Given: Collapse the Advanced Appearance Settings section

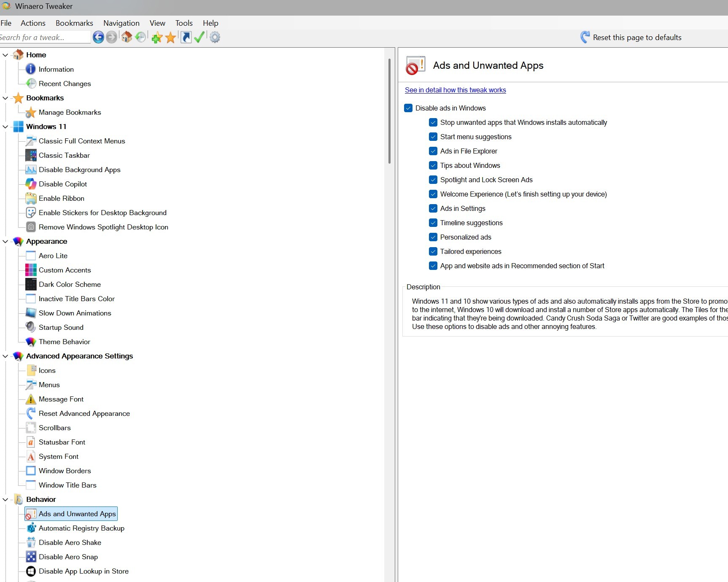Looking at the screenshot, I should 5,356.
